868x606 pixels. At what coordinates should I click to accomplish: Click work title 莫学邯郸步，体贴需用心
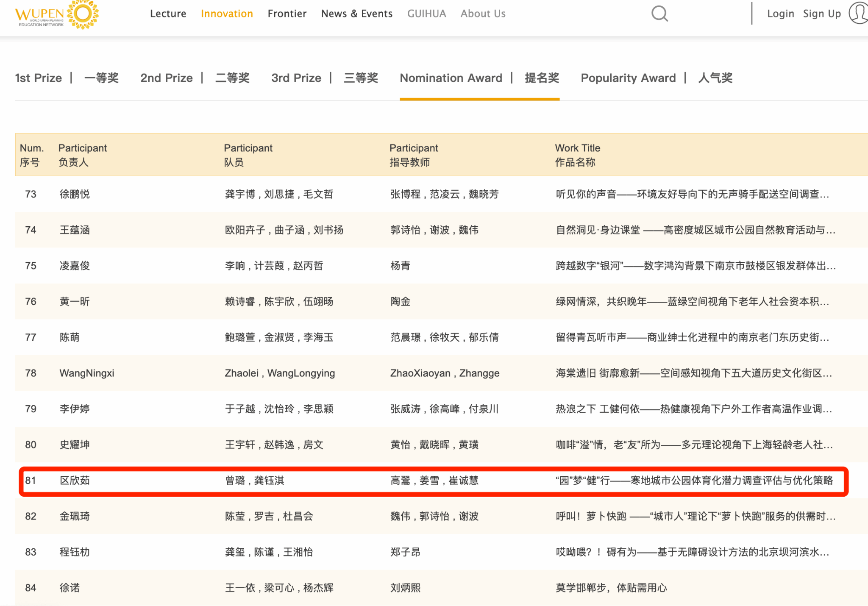click(612, 588)
